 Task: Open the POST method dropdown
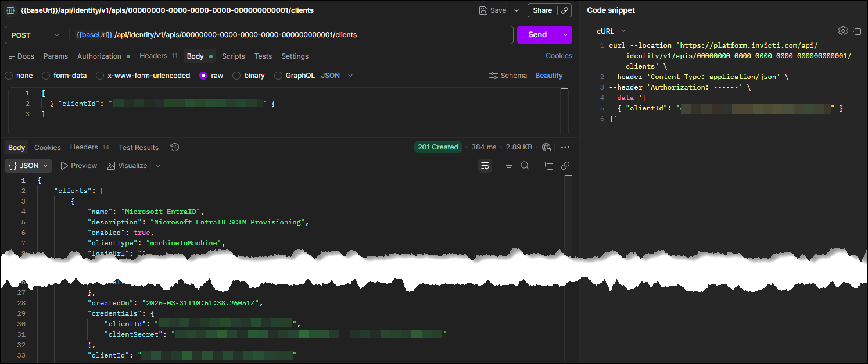click(x=35, y=35)
